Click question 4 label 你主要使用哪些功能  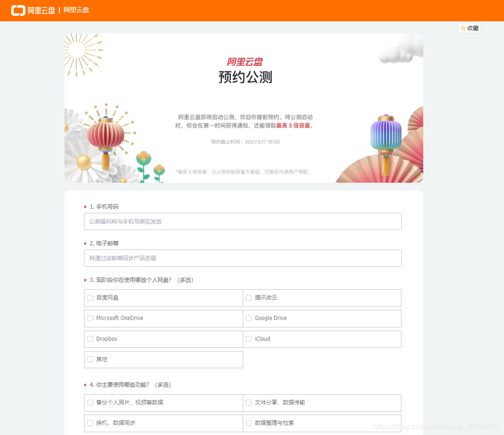(130, 385)
